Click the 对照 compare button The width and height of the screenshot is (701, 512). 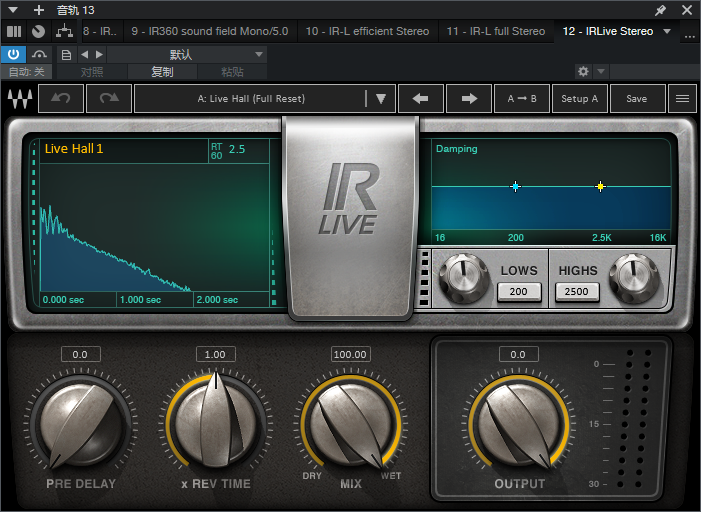point(92,72)
